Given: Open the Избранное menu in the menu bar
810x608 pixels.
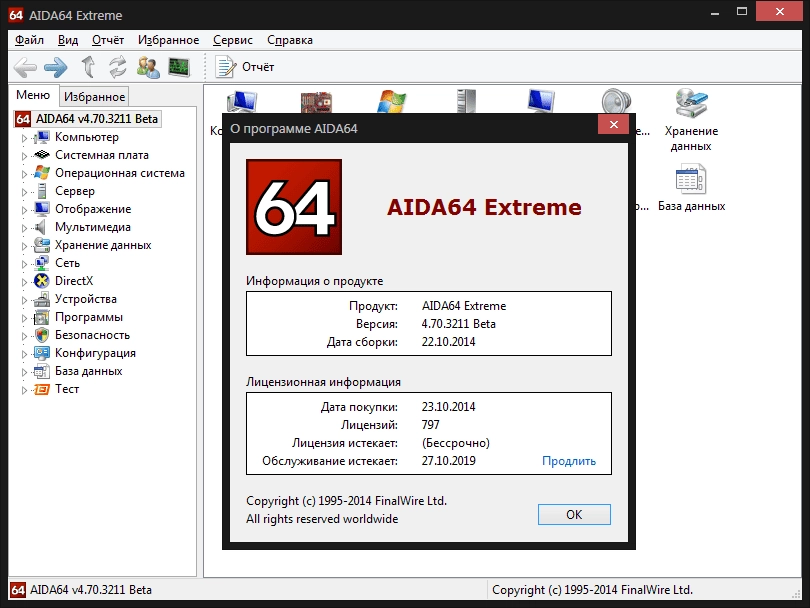Looking at the screenshot, I should coord(168,40).
